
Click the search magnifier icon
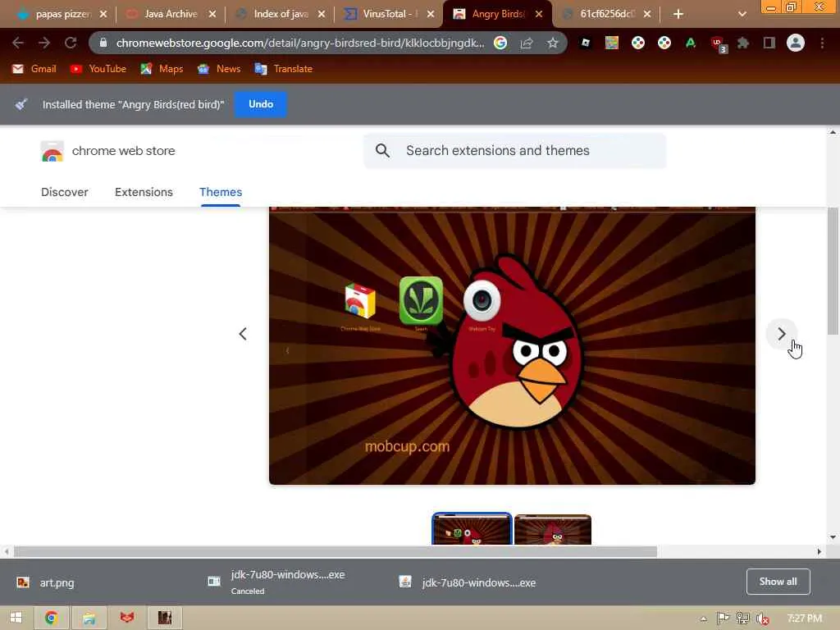[x=382, y=151]
